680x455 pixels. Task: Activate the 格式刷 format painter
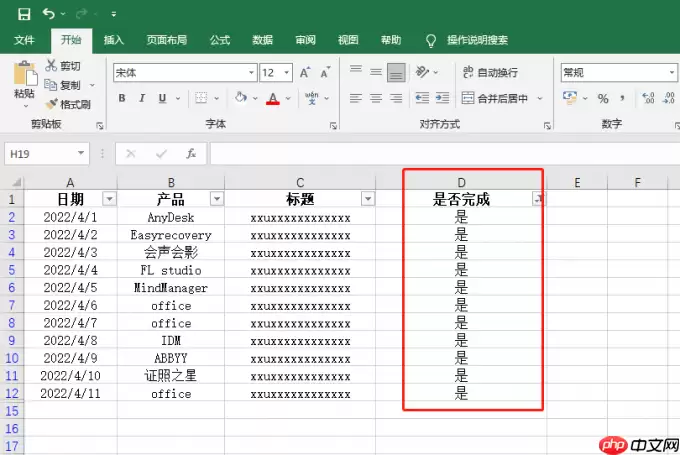(x=68, y=105)
